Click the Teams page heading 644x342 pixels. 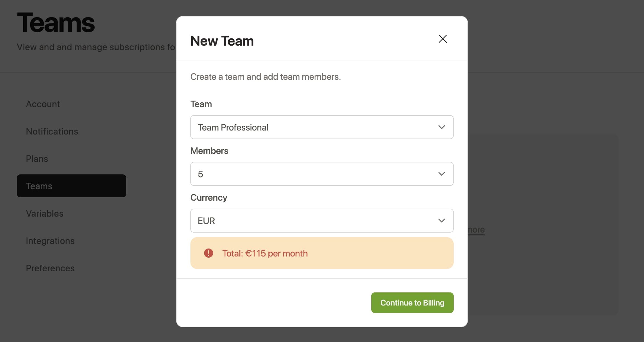(56, 23)
